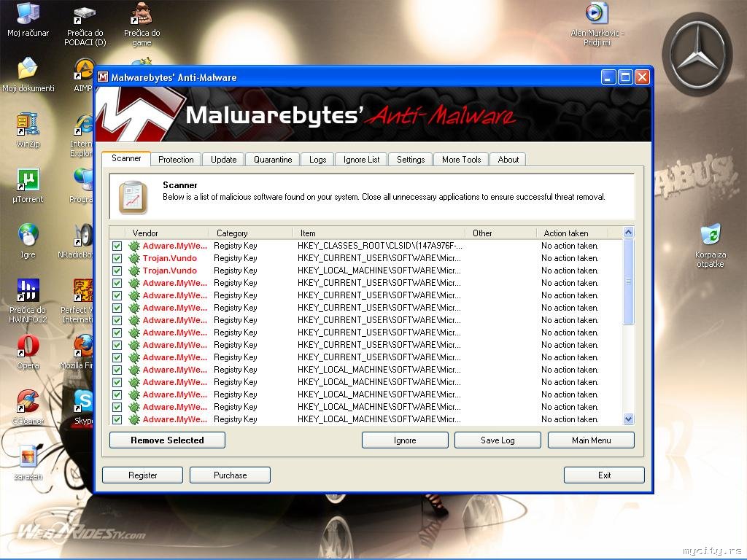Uncheck eighth row Adware.MyWe checkbox
This screenshot has height=560, width=747.
117,332
